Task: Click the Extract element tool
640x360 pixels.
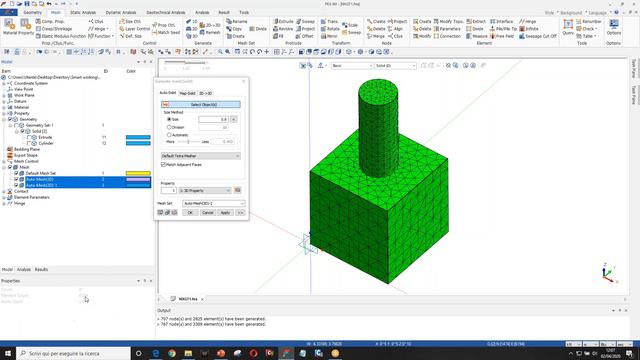Action: click(x=476, y=21)
